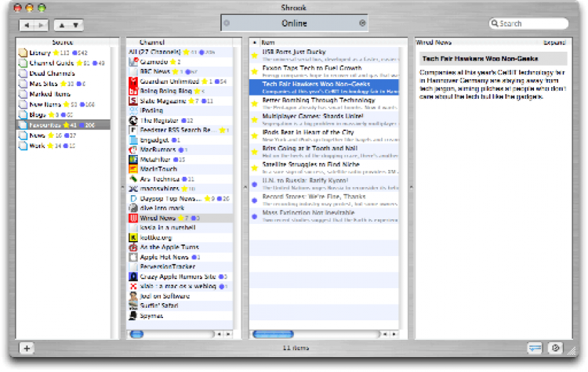
Task: Click the small icon left of Online status
Action: pos(227,23)
